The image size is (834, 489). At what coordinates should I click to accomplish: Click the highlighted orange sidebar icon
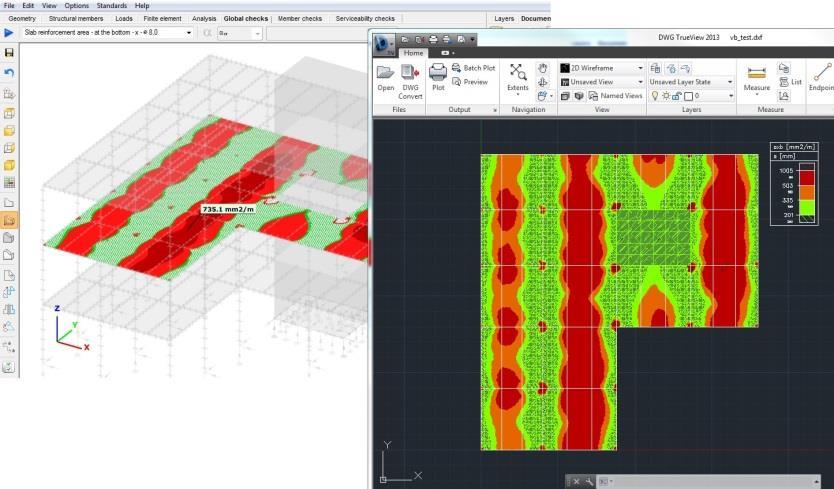tap(9, 220)
